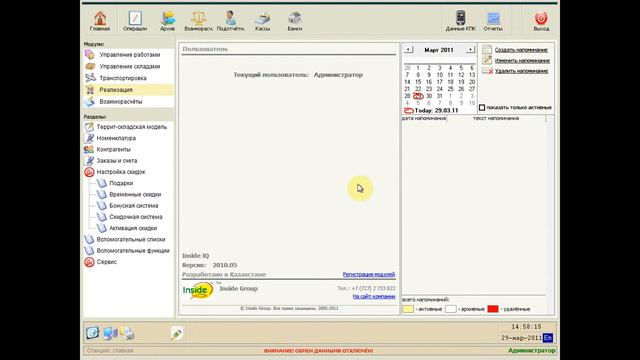Viewport: 640px width, 360px height.
Task: Click the red удалённые legend swatch
Action: pyautogui.click(x=493, y=309)
